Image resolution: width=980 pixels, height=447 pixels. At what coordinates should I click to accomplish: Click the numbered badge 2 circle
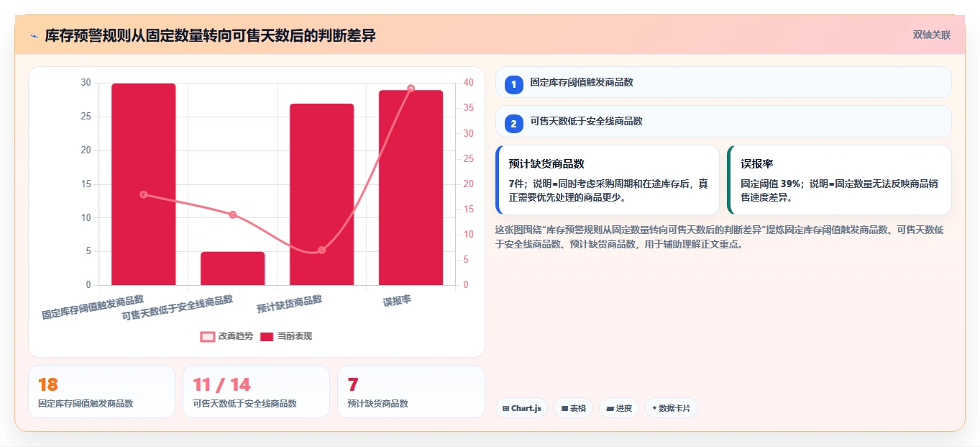(x=513, y=124)
